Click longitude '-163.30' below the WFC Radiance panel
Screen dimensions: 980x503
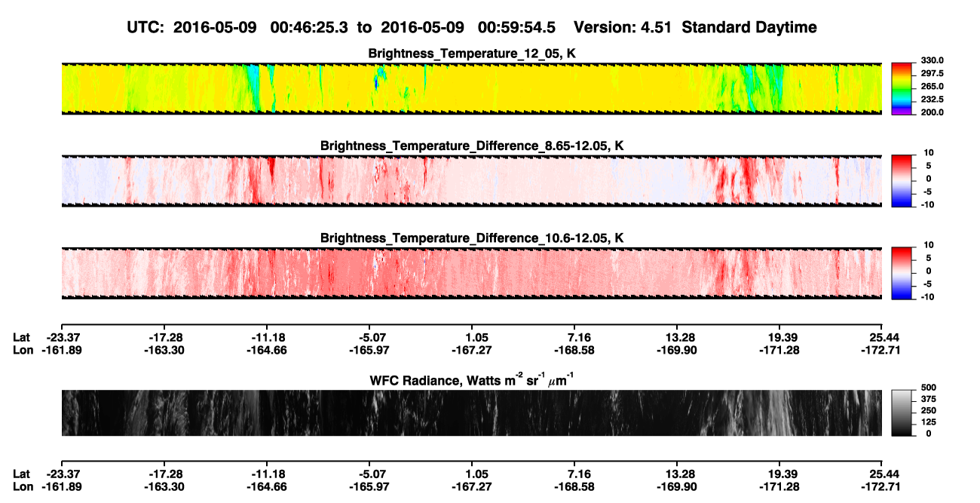165,486
